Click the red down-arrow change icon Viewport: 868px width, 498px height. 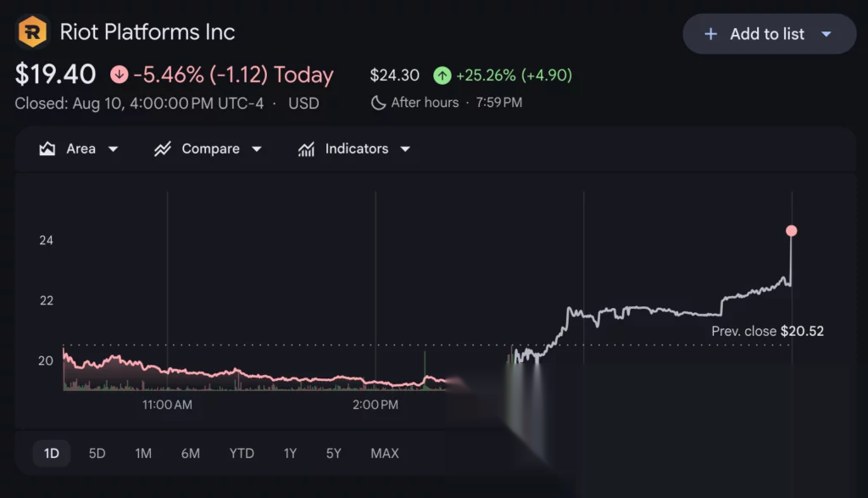click(x=119, y=74)
